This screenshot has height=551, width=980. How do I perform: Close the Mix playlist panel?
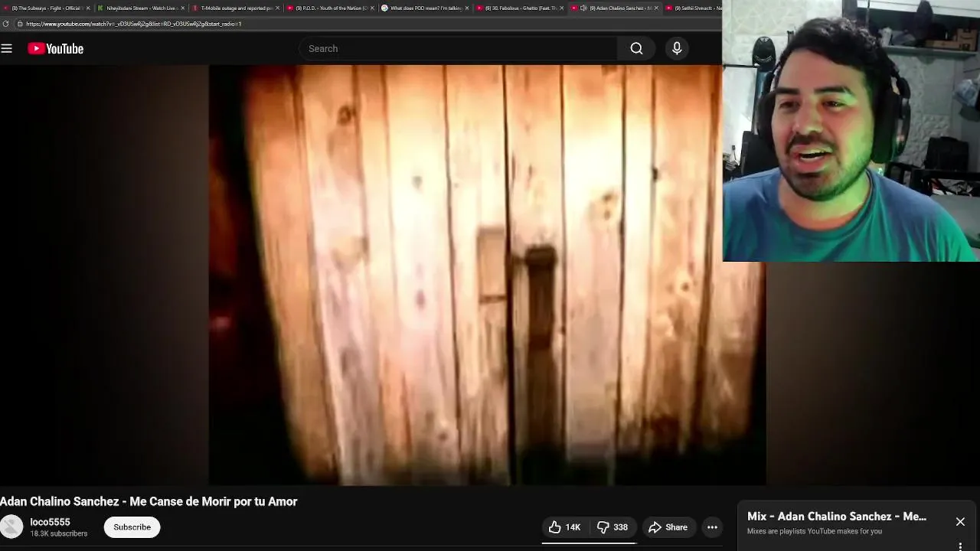tap(960, 522)
